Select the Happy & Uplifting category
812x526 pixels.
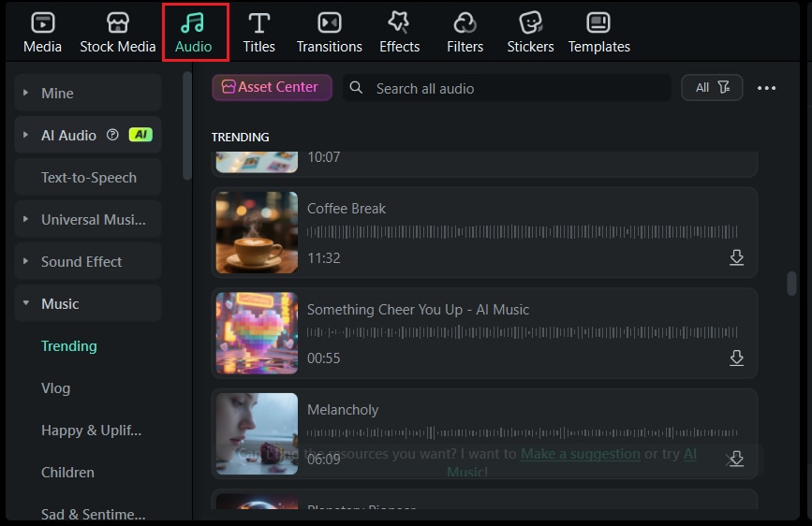tap(91, 431)
